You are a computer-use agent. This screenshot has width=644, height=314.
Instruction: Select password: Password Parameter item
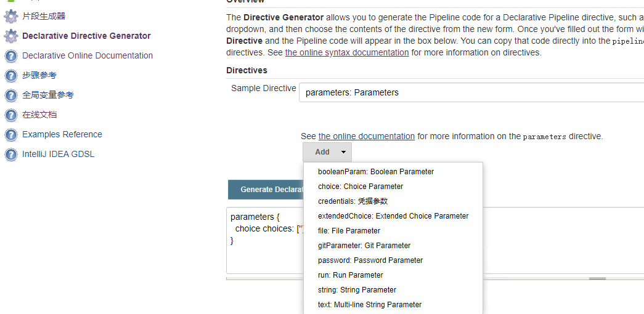(370, 260)
